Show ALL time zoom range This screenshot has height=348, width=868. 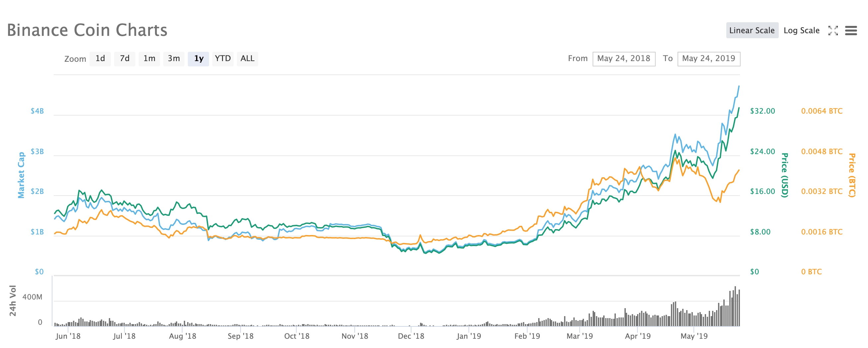tap(247, 59)
